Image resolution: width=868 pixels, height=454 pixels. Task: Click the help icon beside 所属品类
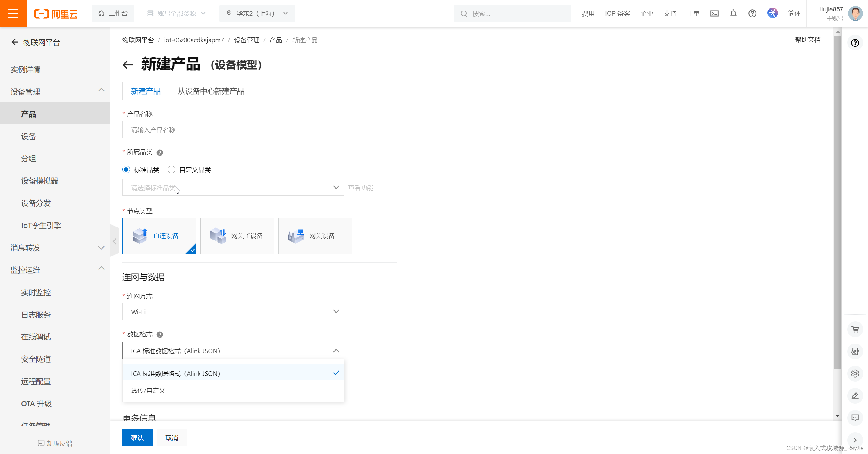tap(160, 152)
